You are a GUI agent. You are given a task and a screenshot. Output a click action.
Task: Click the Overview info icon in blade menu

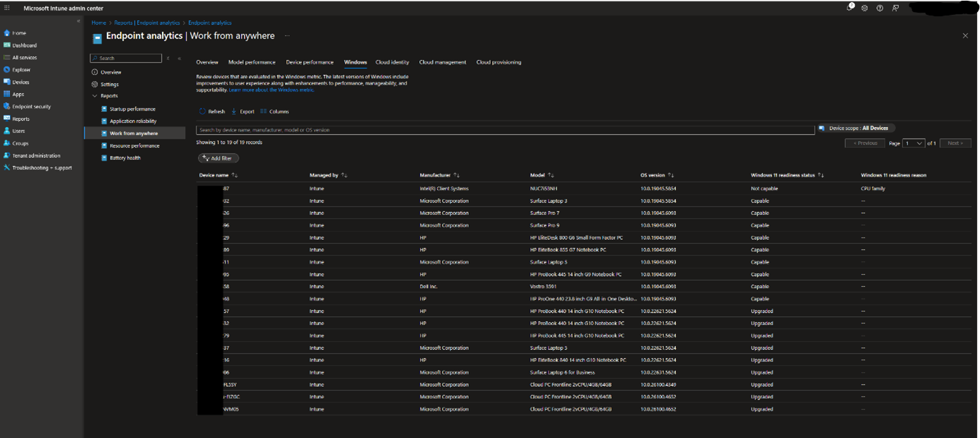(95, 72)
